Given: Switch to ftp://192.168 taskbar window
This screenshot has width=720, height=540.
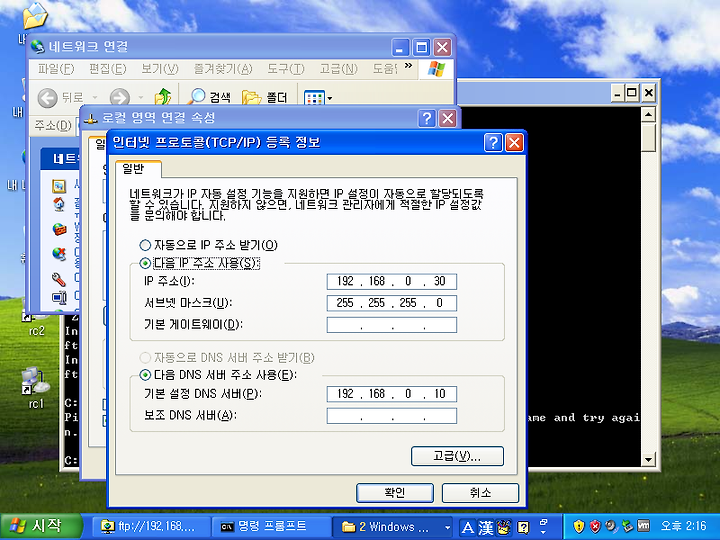Looking at the screenshot, I should coord(152,527).
